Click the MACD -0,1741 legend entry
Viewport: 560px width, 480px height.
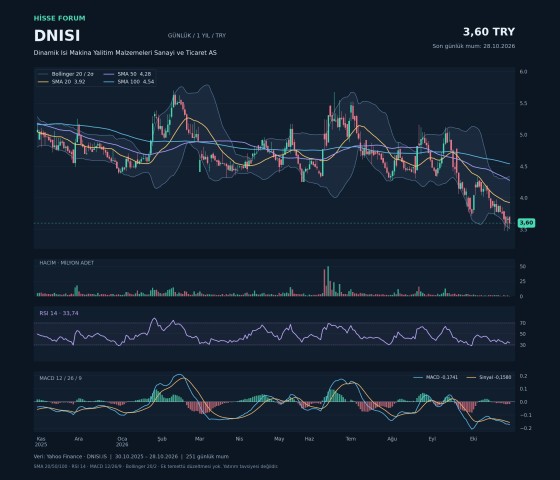[x=435, y=377]
